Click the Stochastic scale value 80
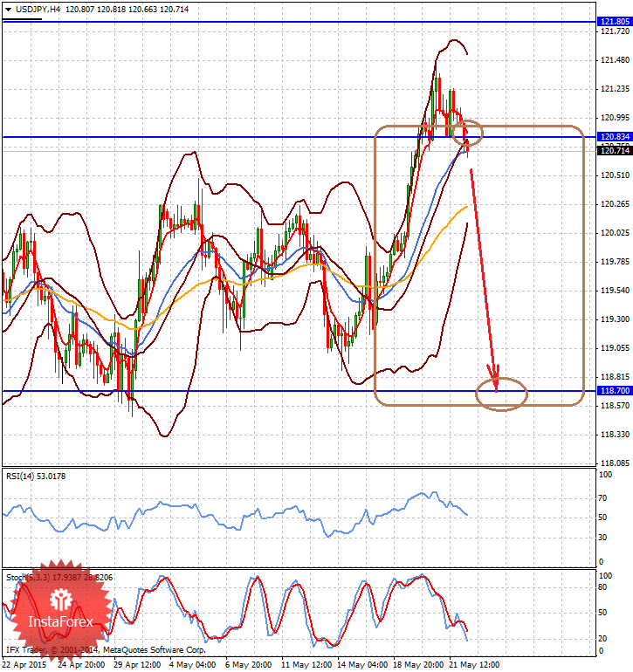Image resolution: width=633 pixels, height=672 pixels. point(602,587)
